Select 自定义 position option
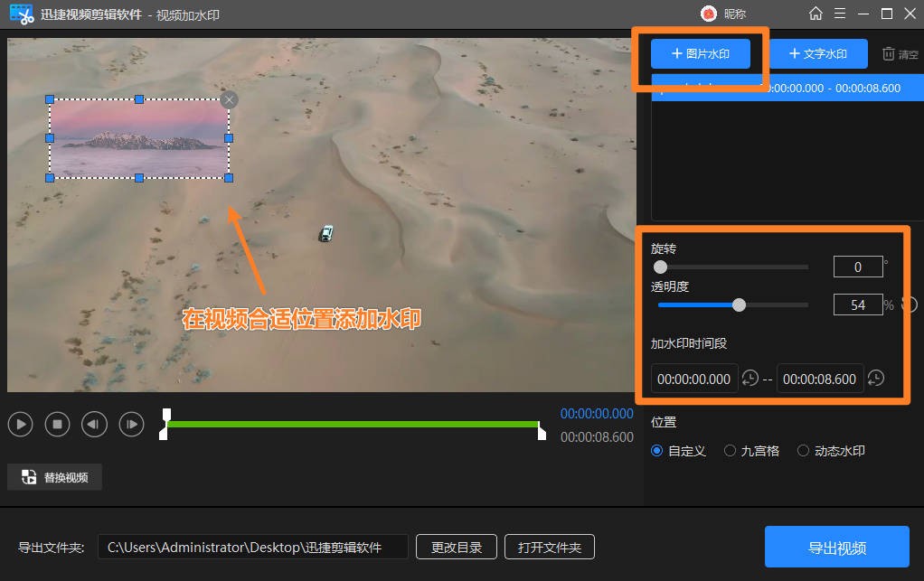The width and height of the screenshot is (924, 581). [657, 451]
